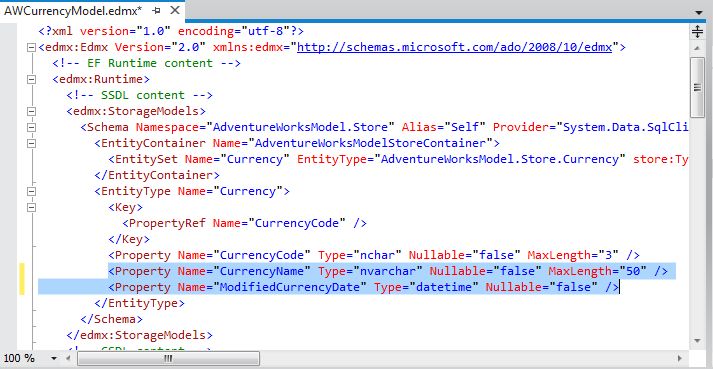Click the Property CurrencyCode nchar line
The height and width of the screenshot is (369, 713).
[x=374, y=255]
